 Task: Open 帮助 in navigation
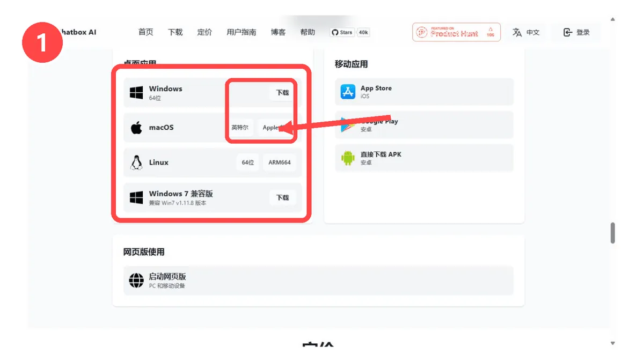click(308, 32)
